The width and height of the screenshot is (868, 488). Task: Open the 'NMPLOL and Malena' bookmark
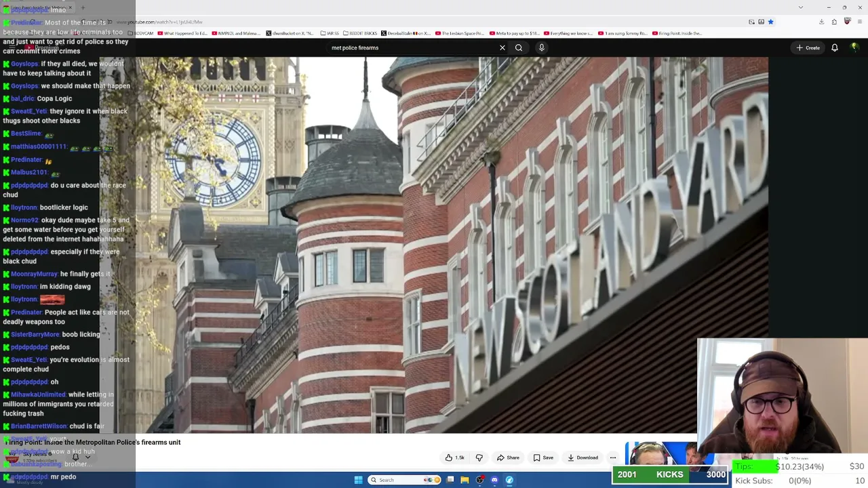coord(236,33)
